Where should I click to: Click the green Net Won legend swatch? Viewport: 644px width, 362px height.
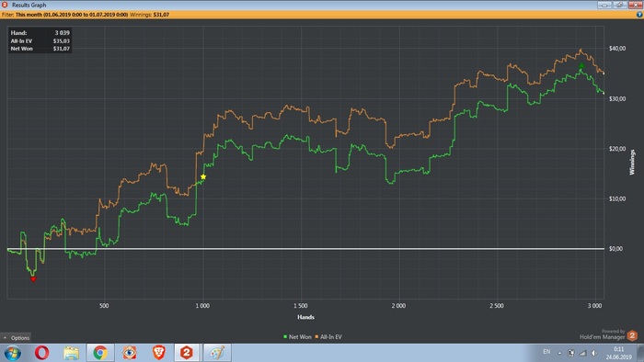[x=285, y=336]
